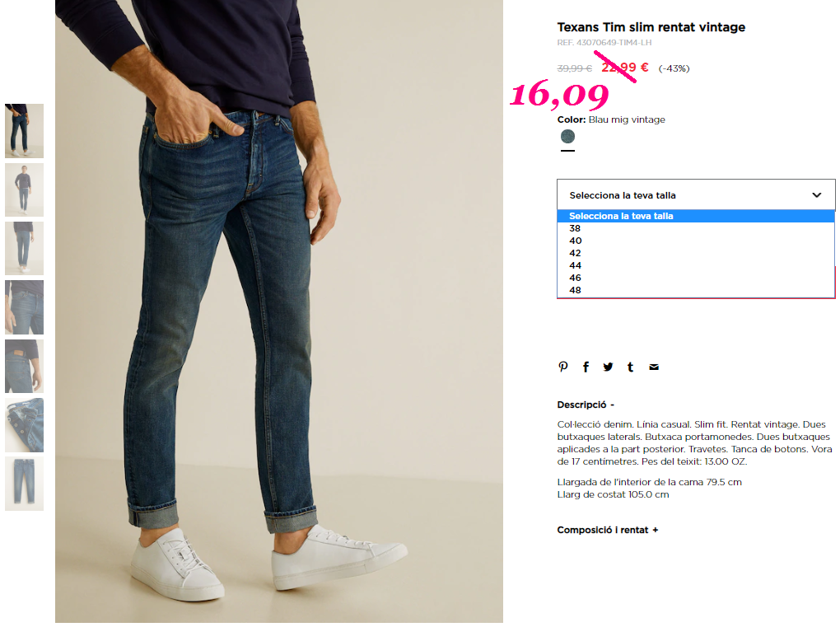840x627 pixels.
Task: Click the size dropdown chevron arrow
Action: [816, 195]
